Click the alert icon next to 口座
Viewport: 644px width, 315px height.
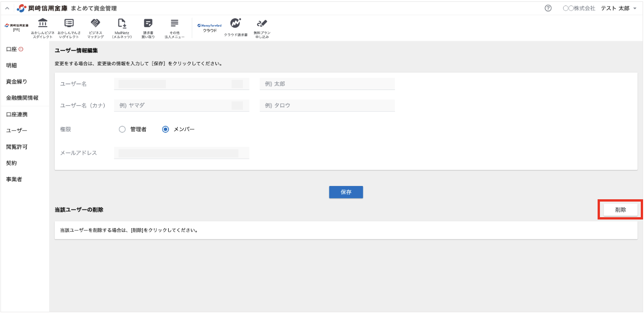pyautogui.click(x=21, y=49)
